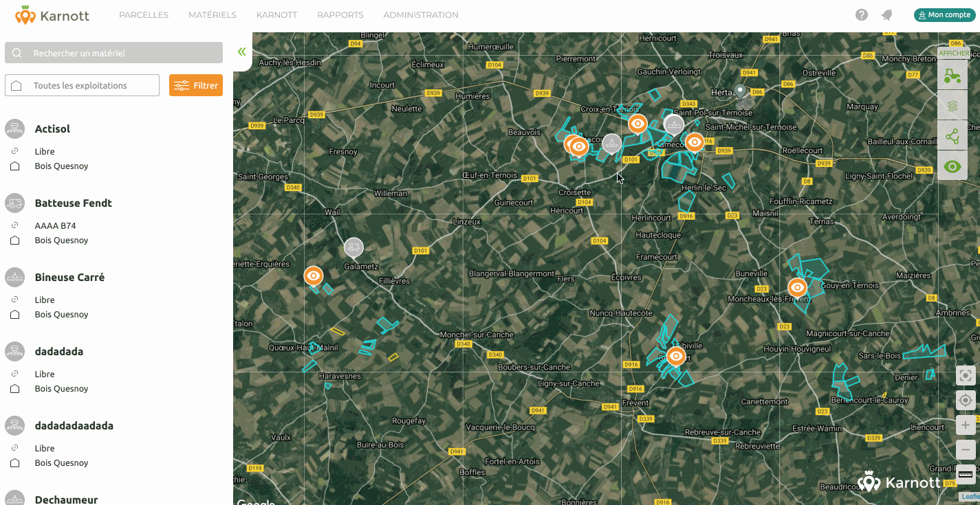
Task: Open the ADMINISTRATION menu
Action: 421,15
